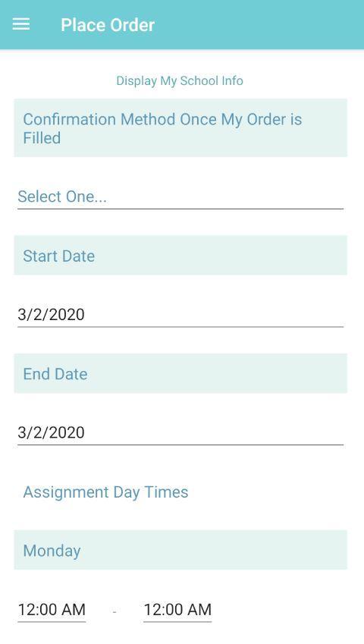Select the End Date section header

pos(180,373)
